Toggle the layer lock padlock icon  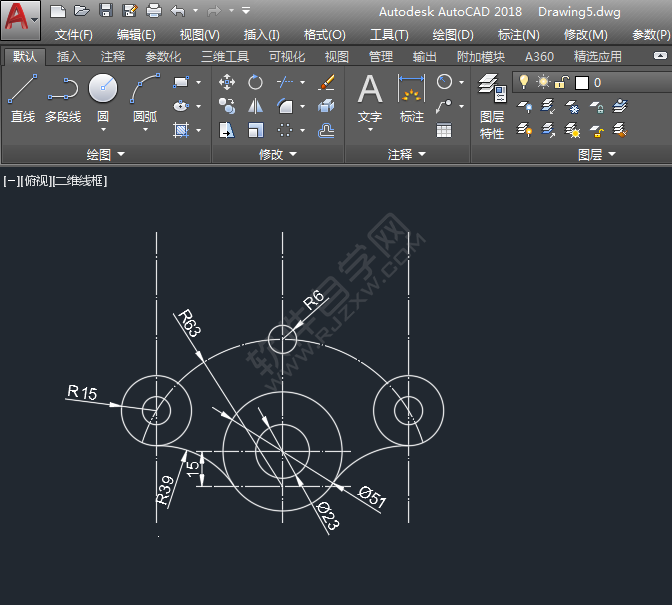(562, 82)
